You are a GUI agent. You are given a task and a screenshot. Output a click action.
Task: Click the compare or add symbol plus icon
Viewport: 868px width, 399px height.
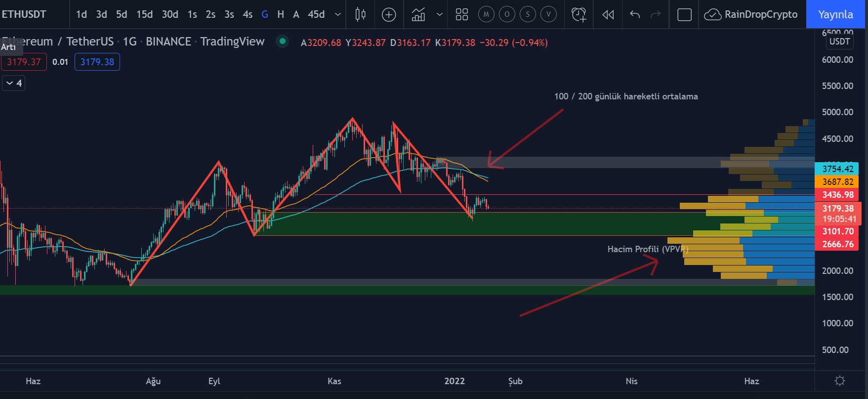[x=389, y=15]
